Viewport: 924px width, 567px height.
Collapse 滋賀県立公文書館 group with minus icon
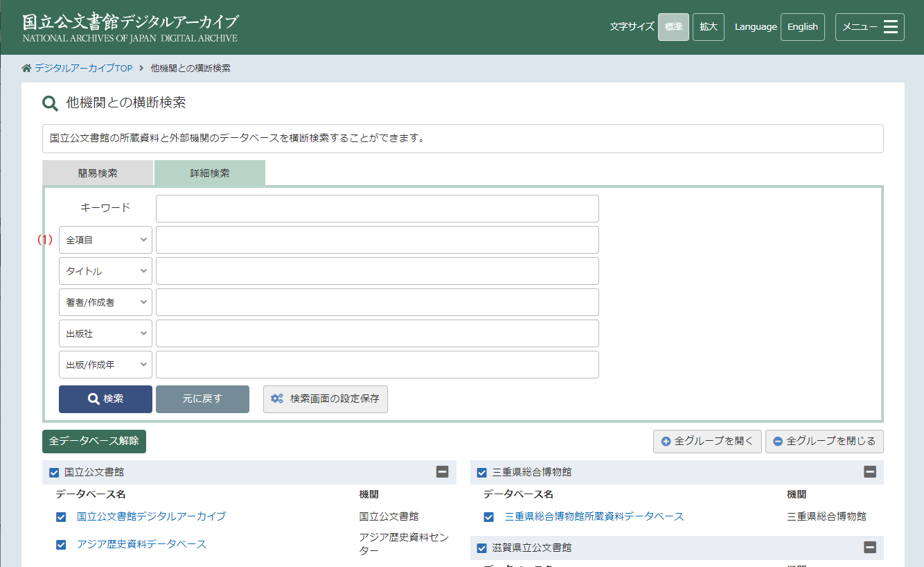tap(870, 548)
